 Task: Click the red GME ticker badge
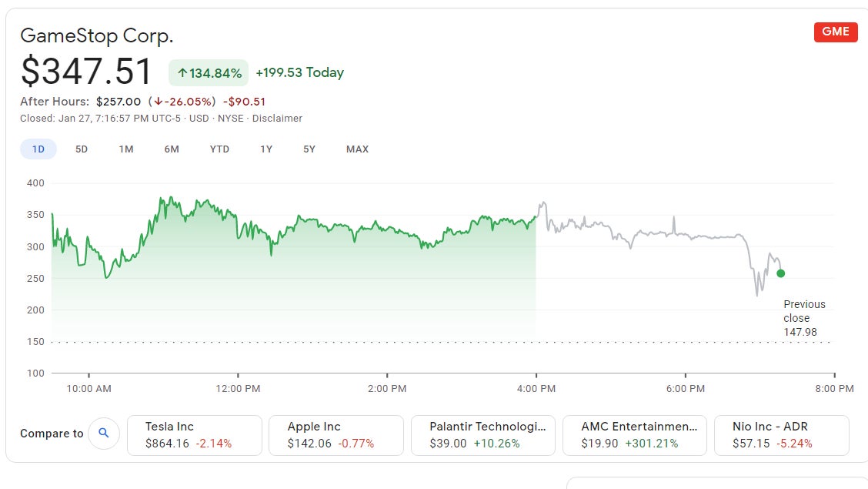836,32
